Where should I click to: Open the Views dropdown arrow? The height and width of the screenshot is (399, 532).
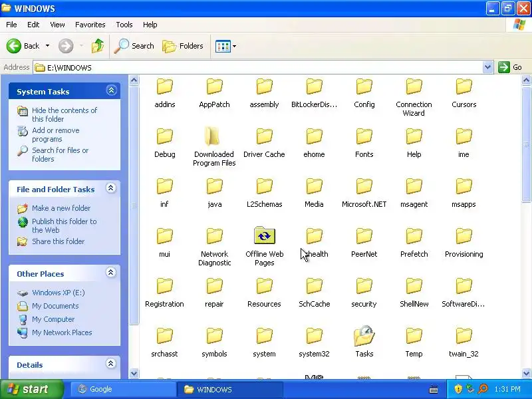(235, 46)
